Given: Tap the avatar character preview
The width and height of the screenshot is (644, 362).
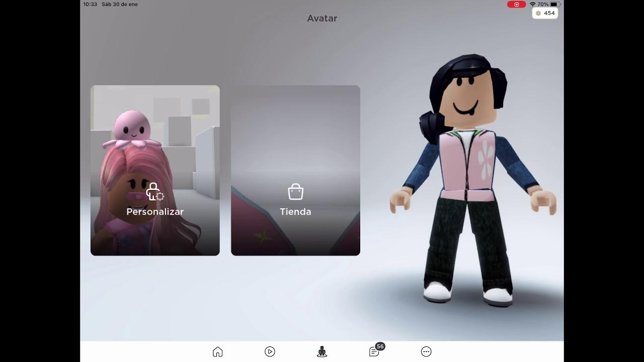Looking at the screenshot, I should [x=473, y=179].
